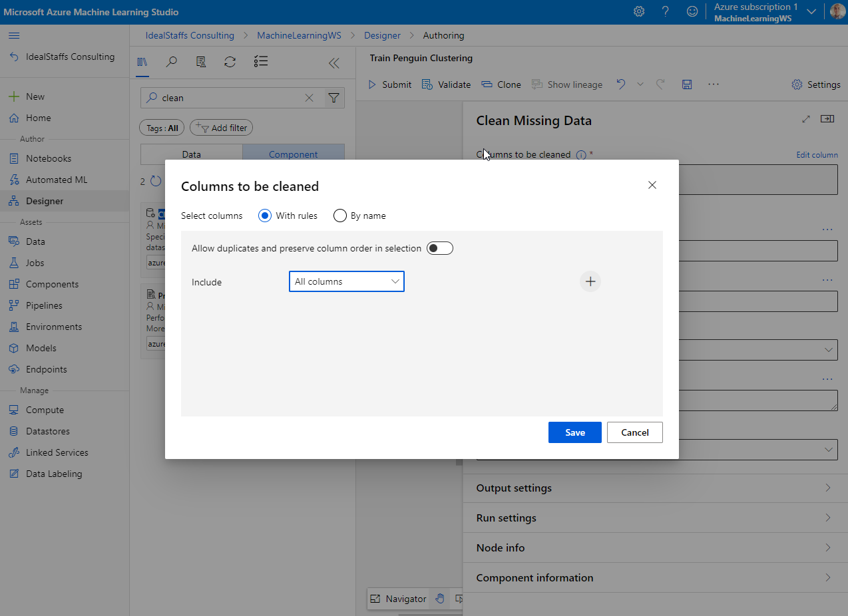Collapse the asset library with double chevron
The height and width of the screenshot is (616, 848).
[x=334, y=63]
